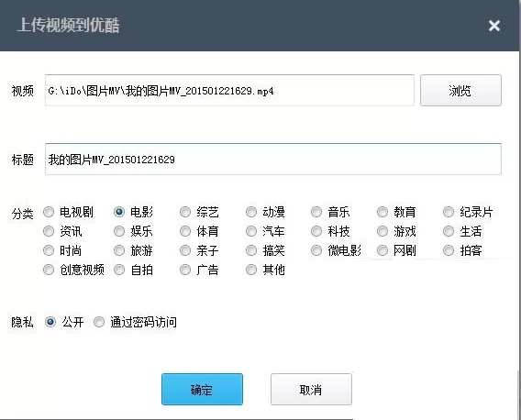
Task: Select the 汽车 category radio button
Action: (x=251, y=231)
